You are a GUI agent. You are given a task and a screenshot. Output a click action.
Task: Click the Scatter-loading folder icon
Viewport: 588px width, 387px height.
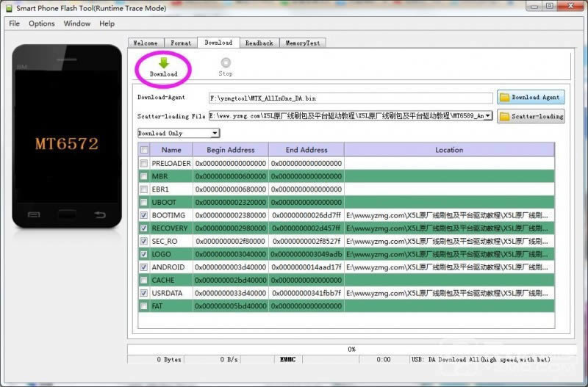click(x=504, y=116)
